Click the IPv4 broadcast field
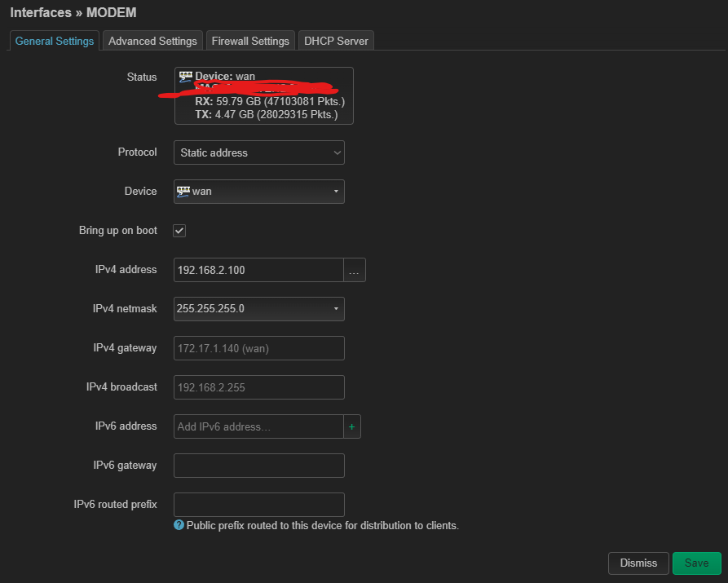The width and height of the screenshot is (728, 583). [259, 387]
